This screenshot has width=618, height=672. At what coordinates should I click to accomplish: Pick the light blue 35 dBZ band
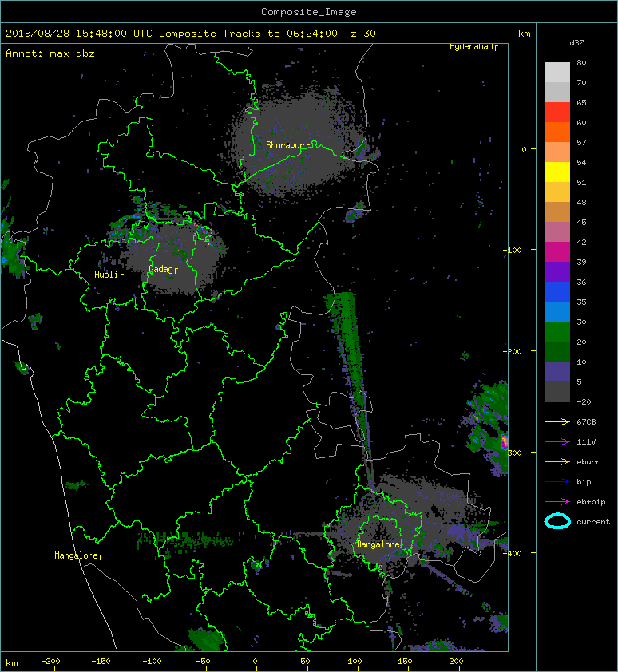(557, 311)
